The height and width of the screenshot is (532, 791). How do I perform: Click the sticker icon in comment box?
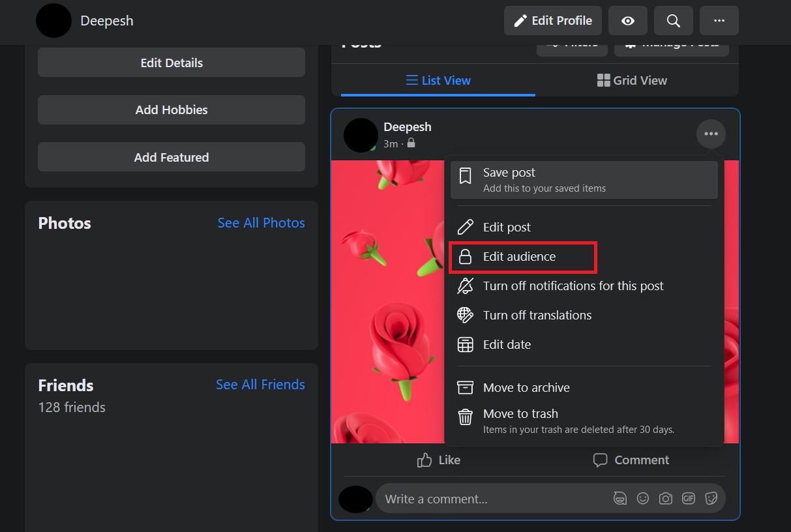(x=711, y=499)
